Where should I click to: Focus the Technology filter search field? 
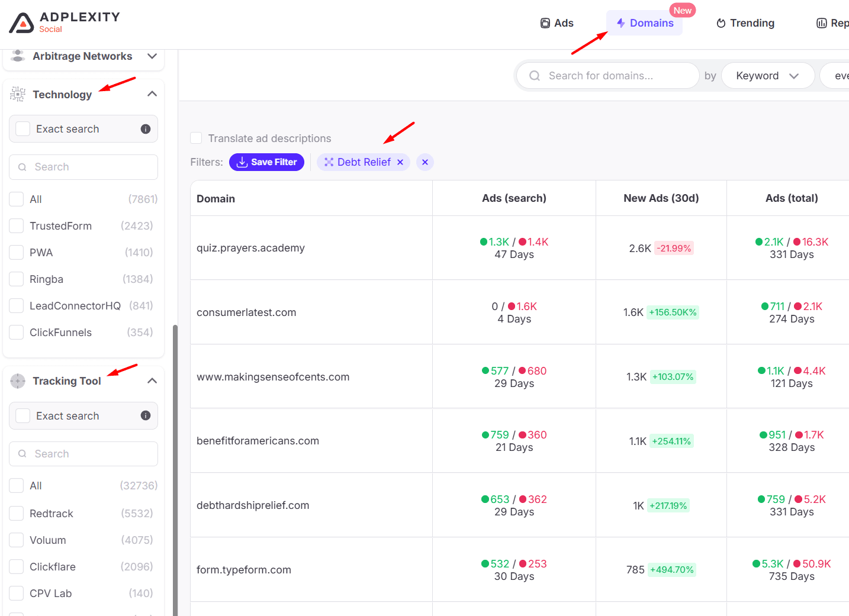83,167
